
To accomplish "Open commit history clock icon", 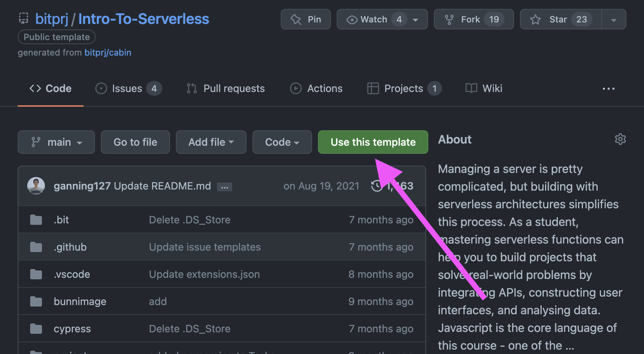I will (x=376, y=186).
